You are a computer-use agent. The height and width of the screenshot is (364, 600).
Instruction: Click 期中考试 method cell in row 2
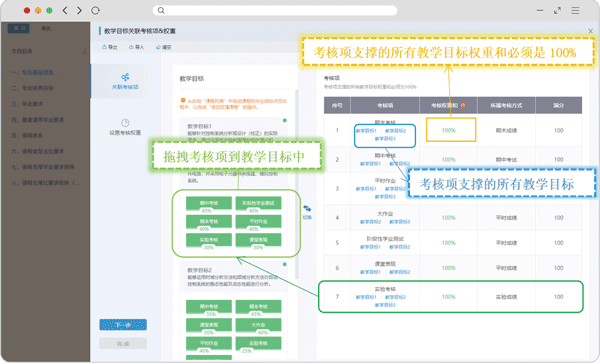(x=506, y=160)
